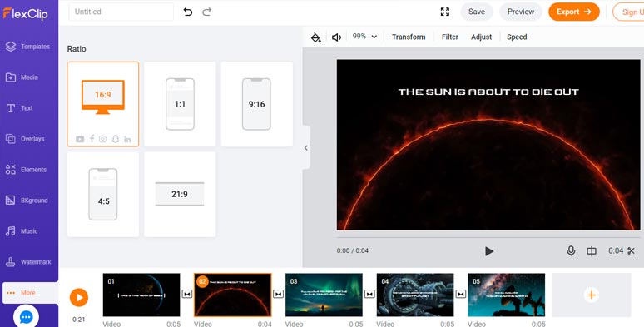Collapse the left panel with the arrow
The height and width of the screenshot is (327, 644).
[306, 148]
